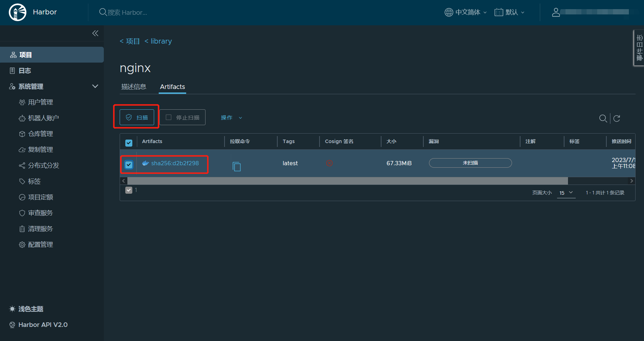Open 标签 in the sidebar
Screen dimensions: 644x341
34,181
